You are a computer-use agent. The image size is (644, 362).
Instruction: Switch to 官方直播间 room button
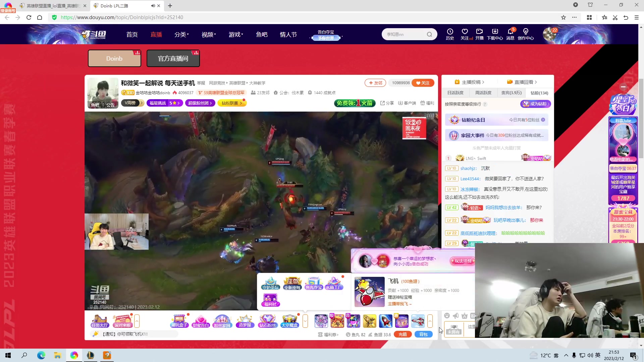[173, 58]
